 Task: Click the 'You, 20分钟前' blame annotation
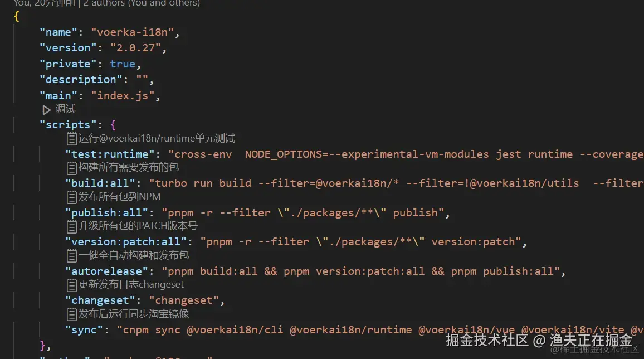(43, 3)
